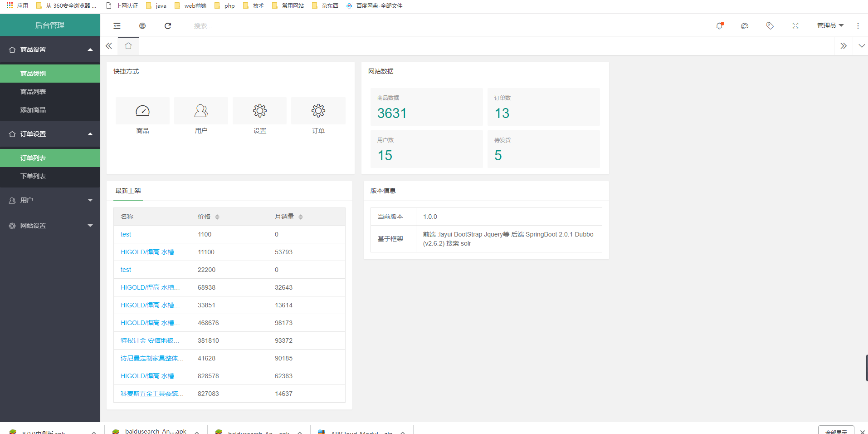868x434 pixels.
Task: Open 百度网盘-全部文件 bookmark
Action: tap(375, 6)
